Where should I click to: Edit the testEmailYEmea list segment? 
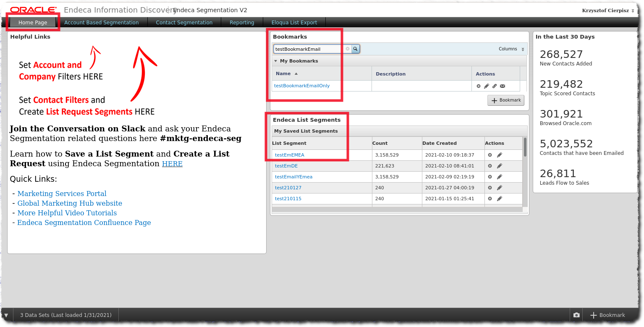coord(500,177)
